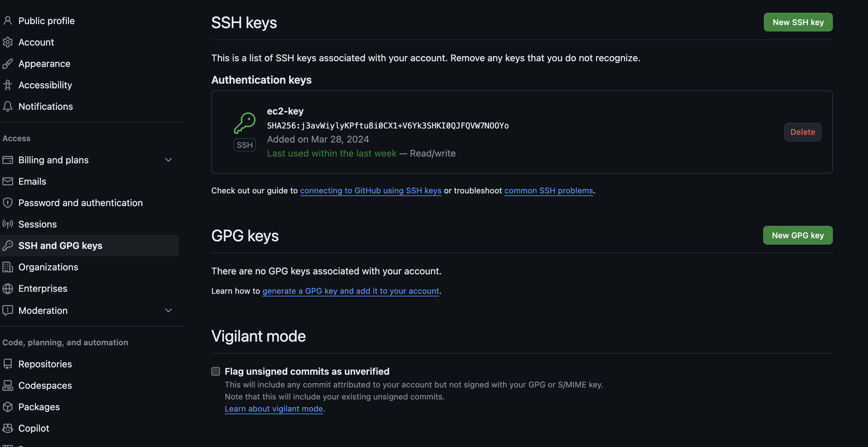This screenshot has height=447, width=868.
Task: Expand the Billing and plans section
Action: 168,160
